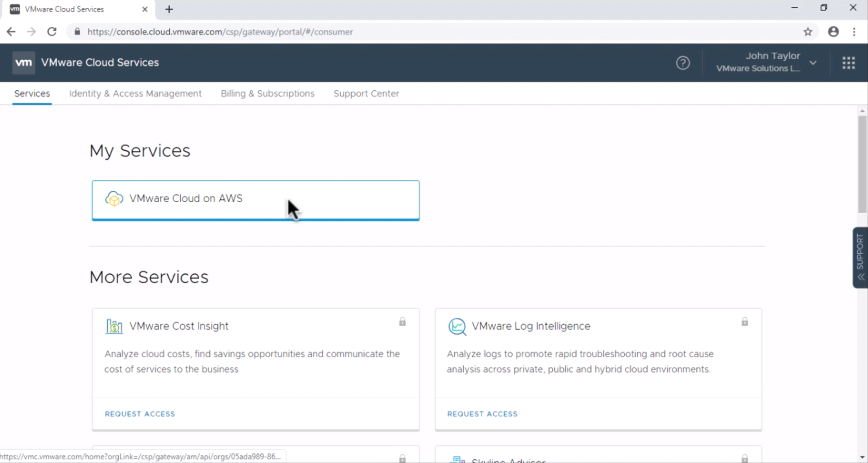Close the VMware Cloud Services browser tab

(145, 9)
